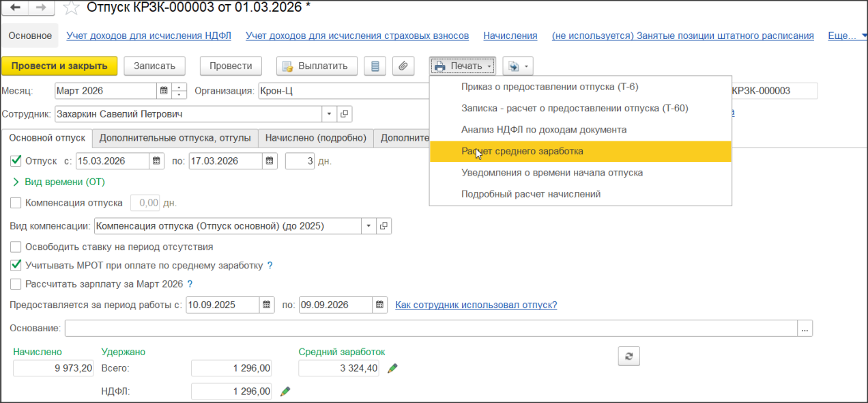The image size is (868, 403).
Task: Click the Начислено amount field 9 973,20
Action: [54, 368]
